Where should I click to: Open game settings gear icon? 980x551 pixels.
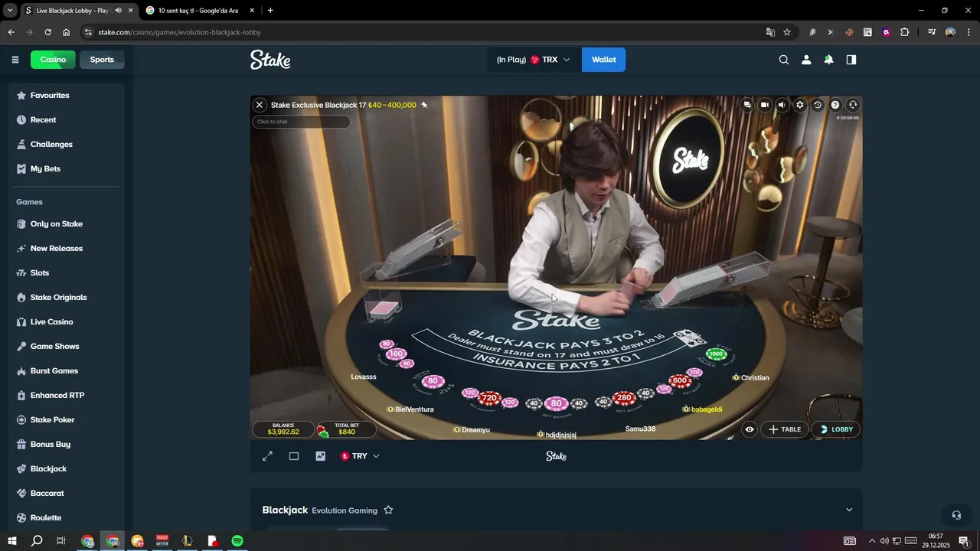799,105
